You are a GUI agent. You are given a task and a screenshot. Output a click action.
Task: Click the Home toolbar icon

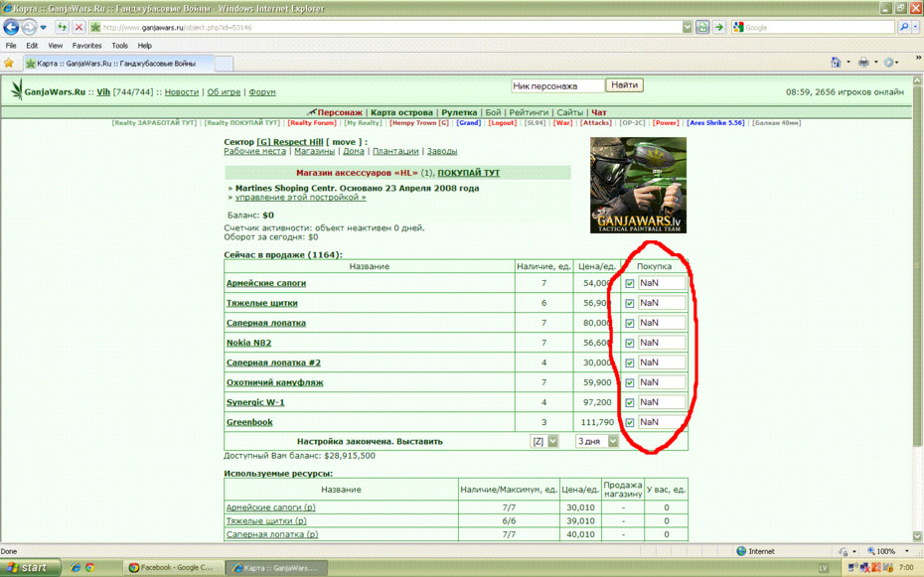click(836, 62)
